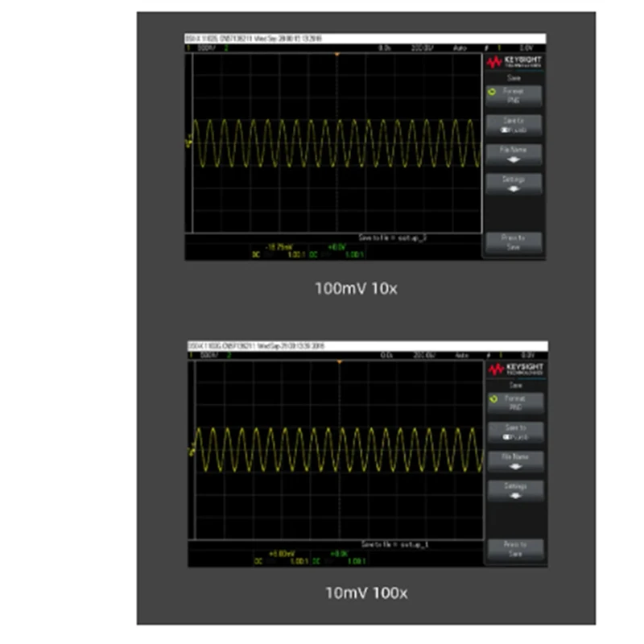Screen dimensions: 644x644
Task: Click yellow sine waveform on 10mV 100x scope
Action: [339, 450]
